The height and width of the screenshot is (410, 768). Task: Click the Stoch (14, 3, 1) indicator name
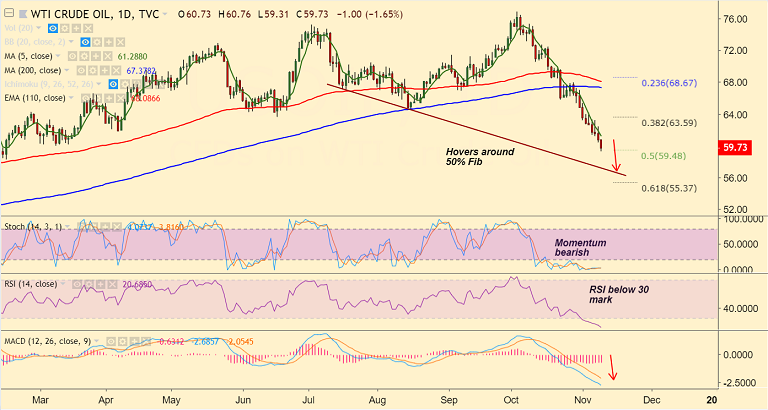coord(33,227)
